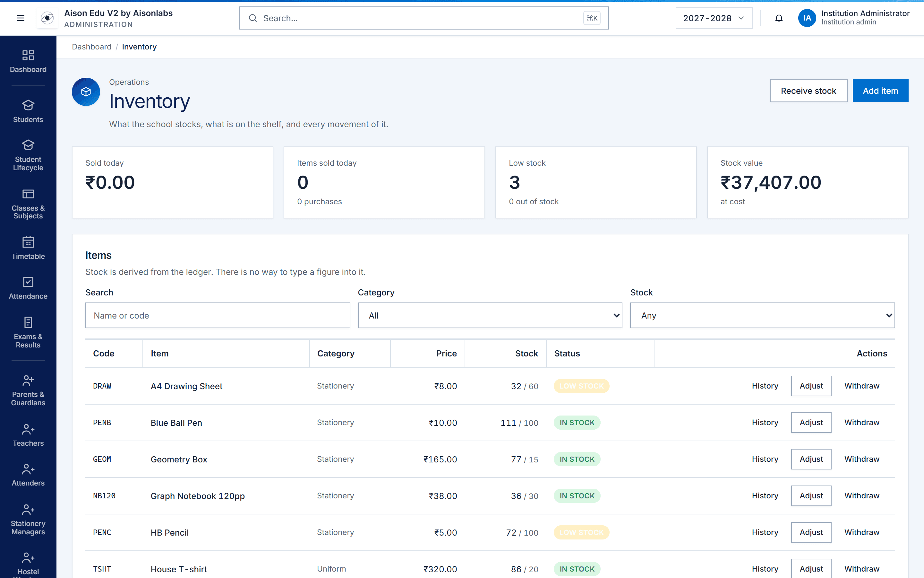Click the ⌘K shortcut badge

coord(591,18)
